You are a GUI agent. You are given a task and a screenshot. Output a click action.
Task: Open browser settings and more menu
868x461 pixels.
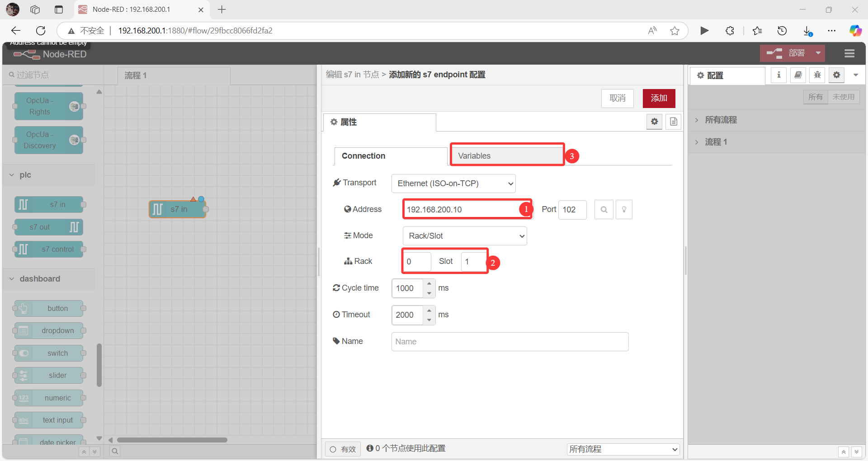(x=832, y=31)
